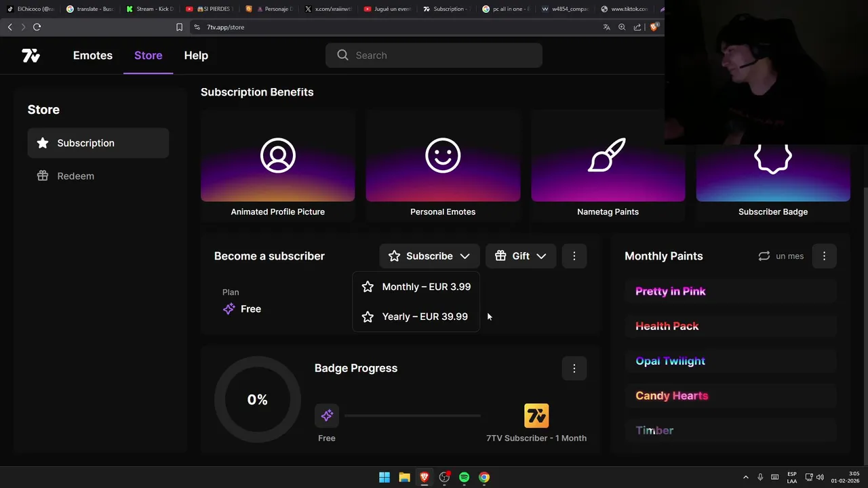
Task: Switch to the Stream - Kick browser tab
Action: 150,9
